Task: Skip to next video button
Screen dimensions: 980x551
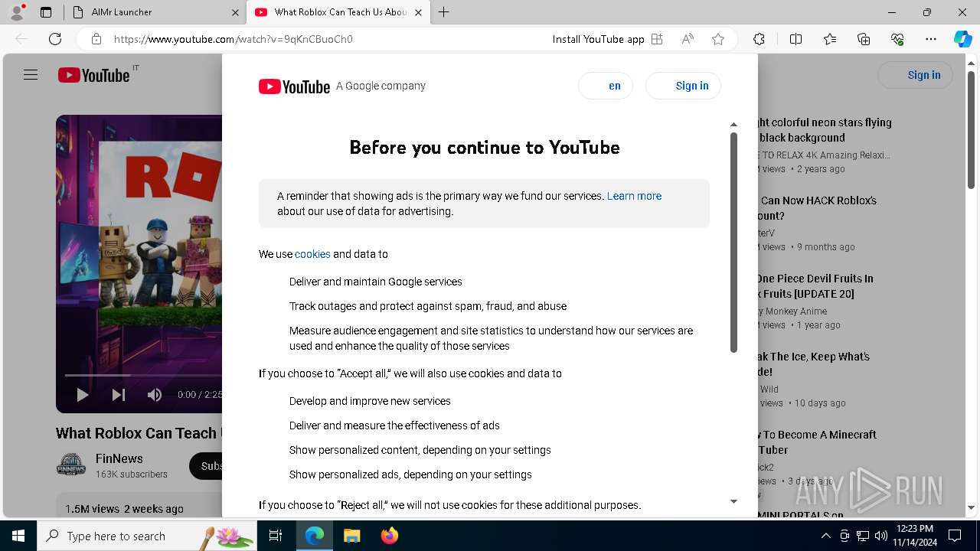Action: pos(119,395)
